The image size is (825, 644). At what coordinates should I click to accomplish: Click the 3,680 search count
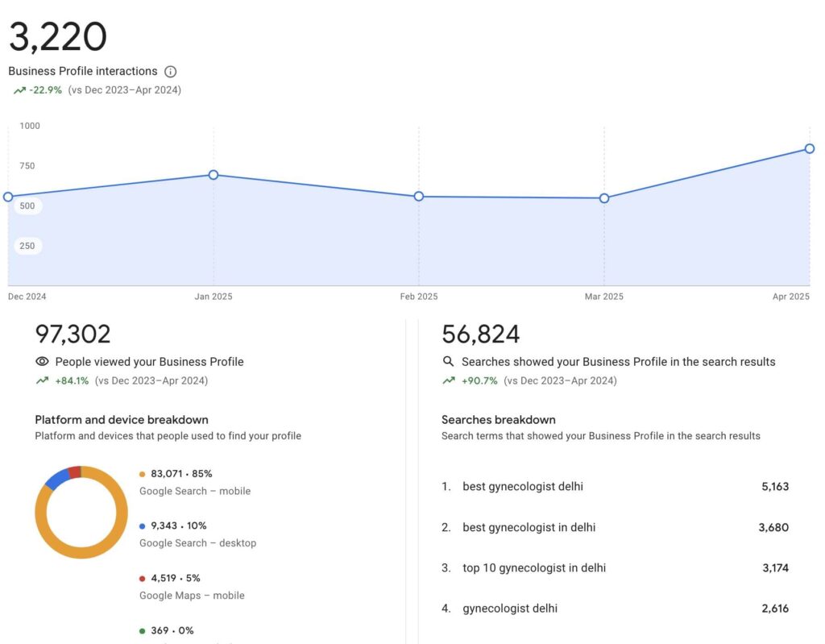pyautogui.click(x=773, y=527)
